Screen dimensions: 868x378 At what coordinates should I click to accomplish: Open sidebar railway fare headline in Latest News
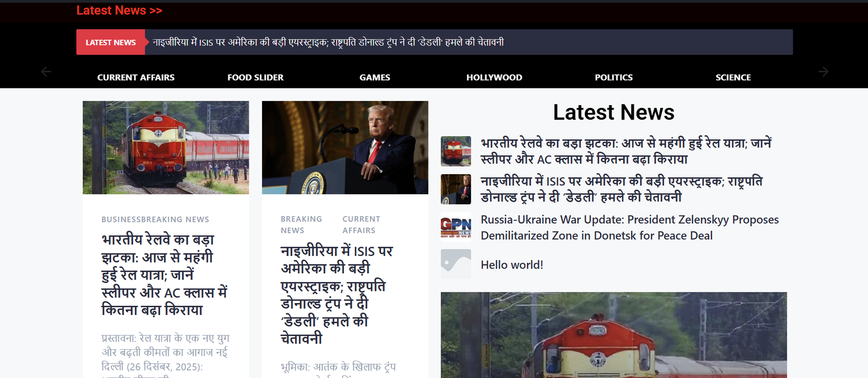click(x=626, y=151)
